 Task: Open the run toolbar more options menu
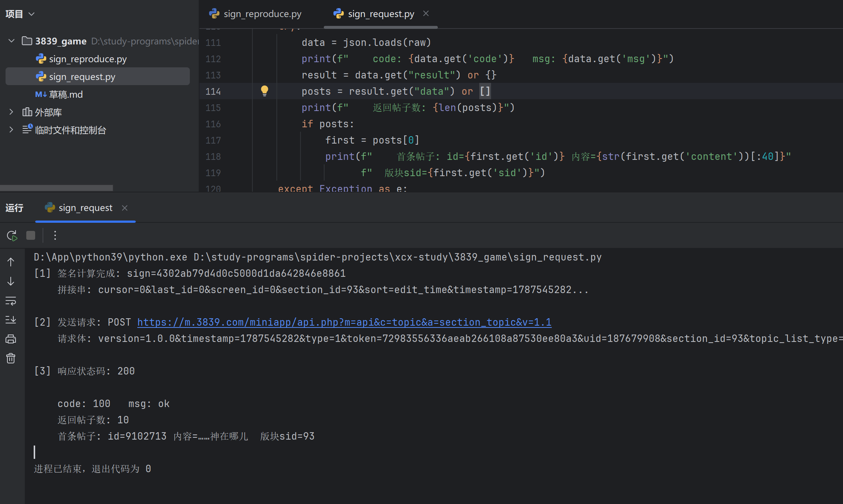55,235
